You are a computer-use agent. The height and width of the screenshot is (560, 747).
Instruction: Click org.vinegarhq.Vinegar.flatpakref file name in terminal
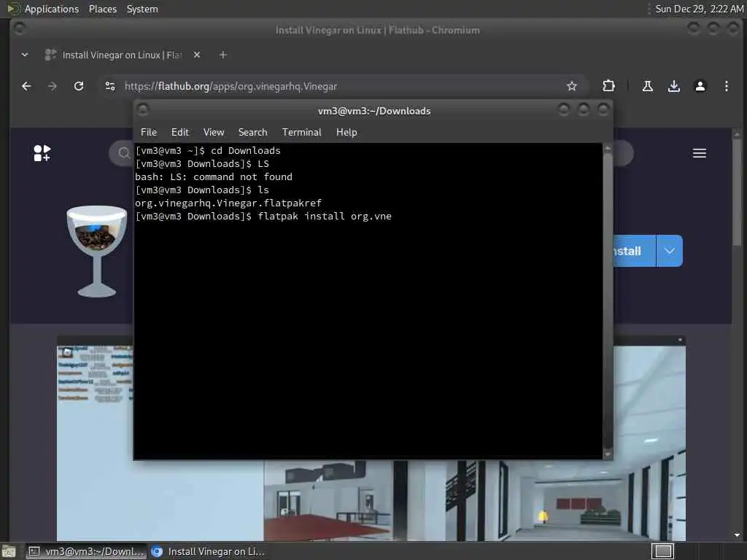pyautogui.click(x=228, y=203)
